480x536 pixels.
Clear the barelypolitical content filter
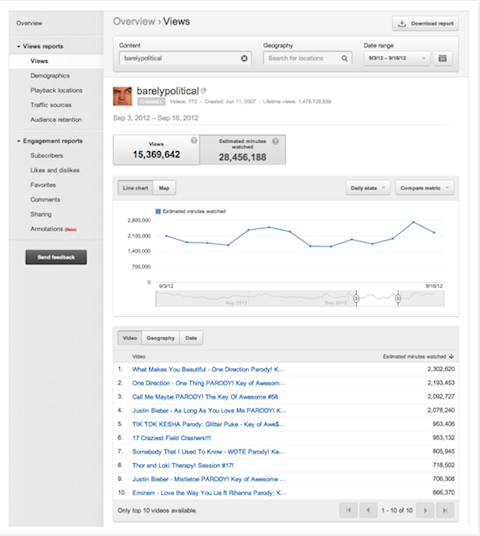(x=244, y=58)
